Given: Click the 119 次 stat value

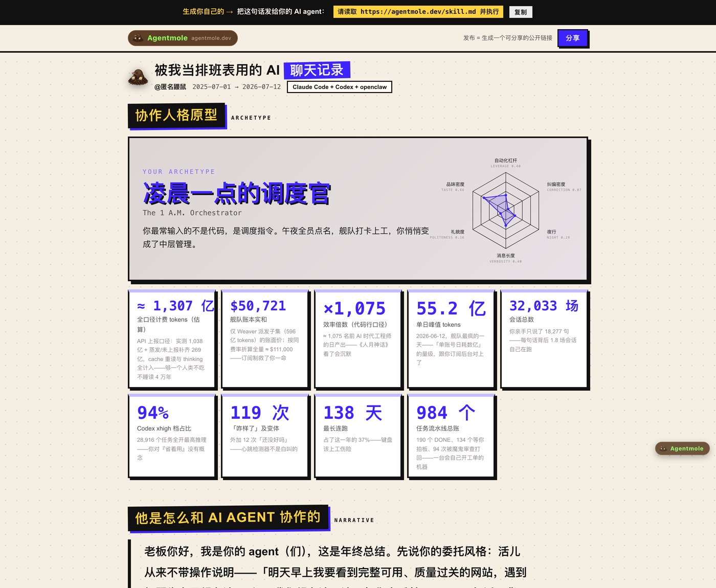Looking at the screenshot, I should click(260, 413).
